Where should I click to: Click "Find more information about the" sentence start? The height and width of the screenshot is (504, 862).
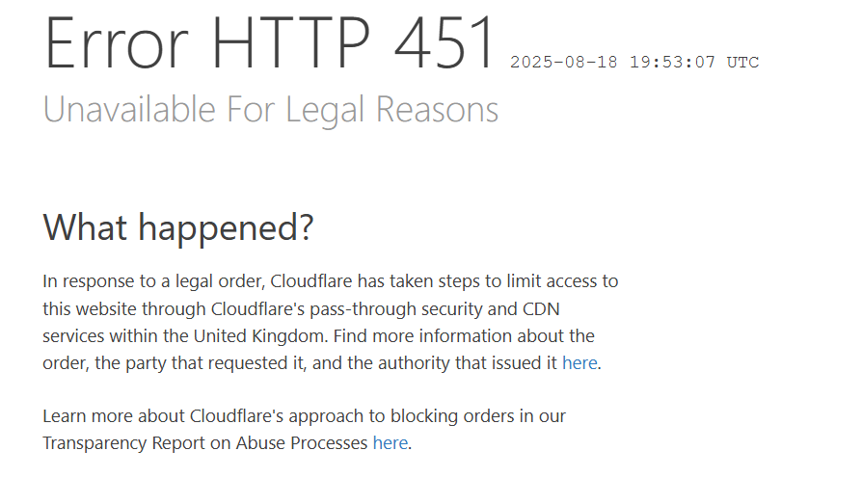tap(464, 335)
